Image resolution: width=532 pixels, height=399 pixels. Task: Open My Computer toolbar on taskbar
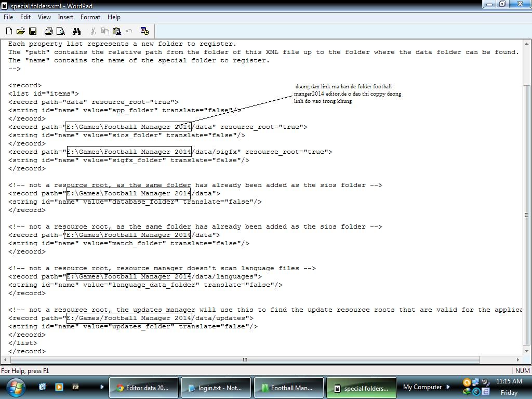(422, 387)
